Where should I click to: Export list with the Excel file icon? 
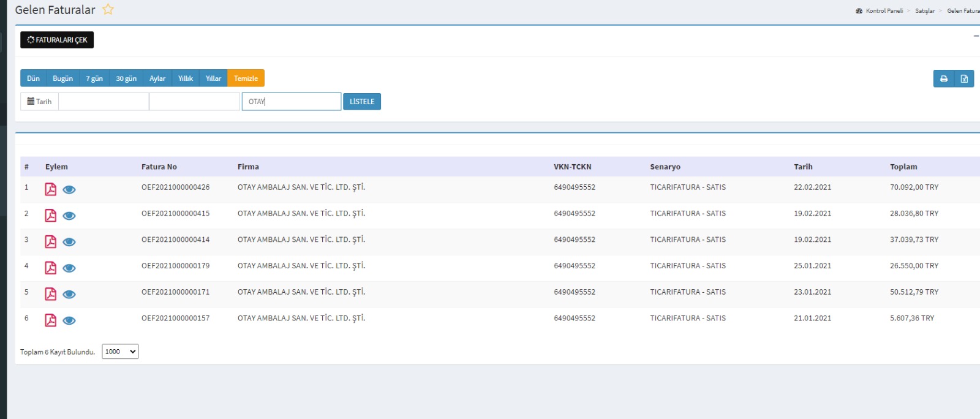[964, 78]
